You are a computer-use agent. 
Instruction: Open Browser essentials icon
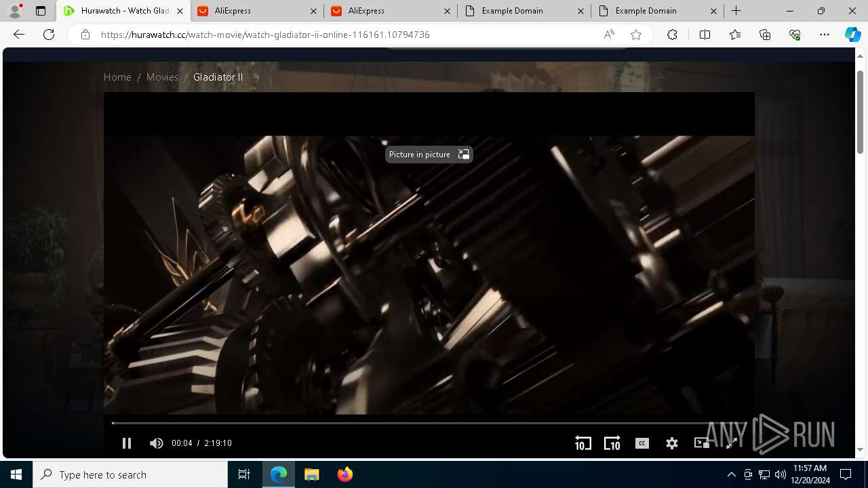point(795,35)
